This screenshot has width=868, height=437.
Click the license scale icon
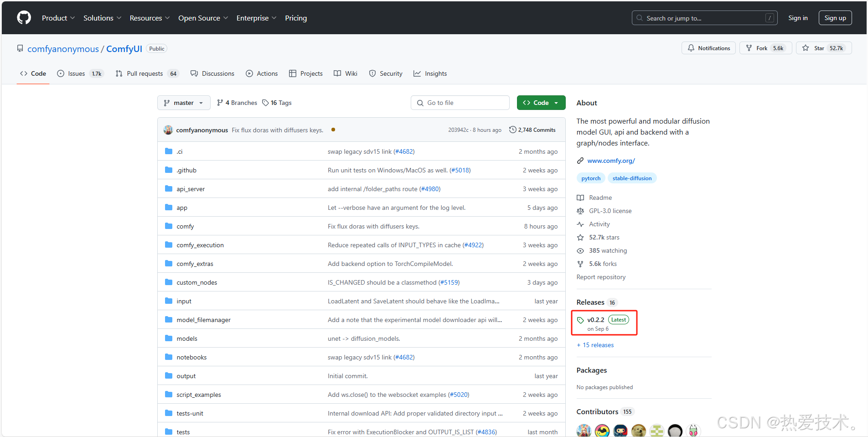(580, 211)
